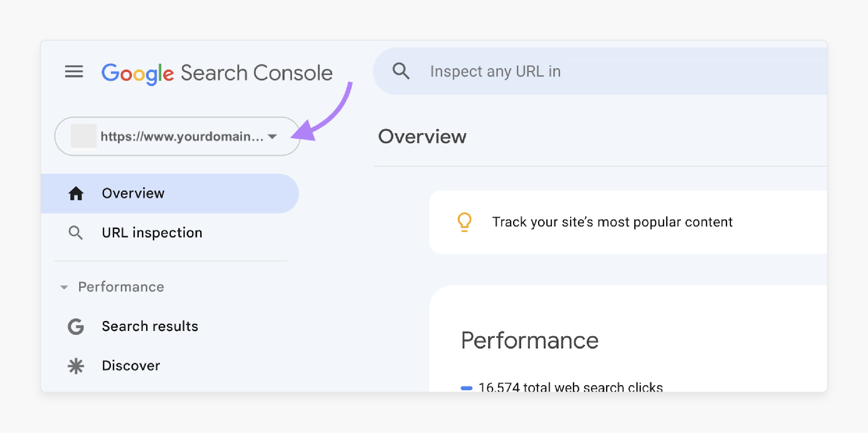
Task: Click the blue web search clicks legend marker
Action: point(467,388)
